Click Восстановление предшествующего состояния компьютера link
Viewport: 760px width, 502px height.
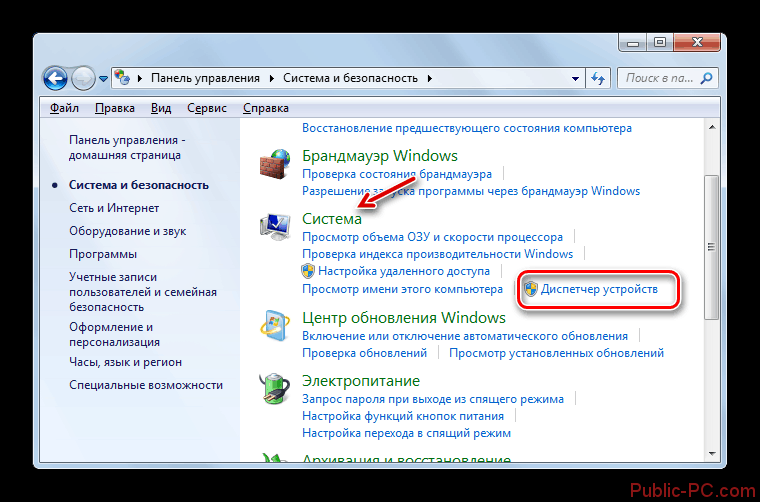pyautogui.click(x=467, y=128)
